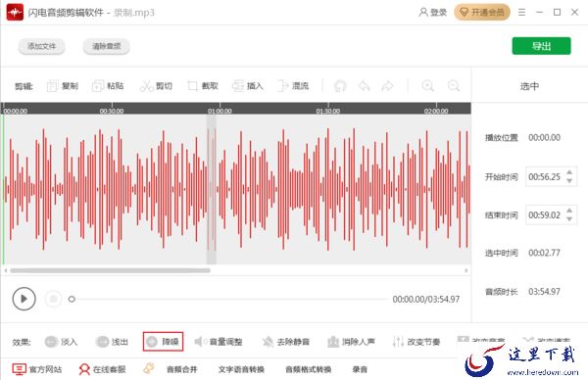Open the hamburger menu in title bar

521,13
